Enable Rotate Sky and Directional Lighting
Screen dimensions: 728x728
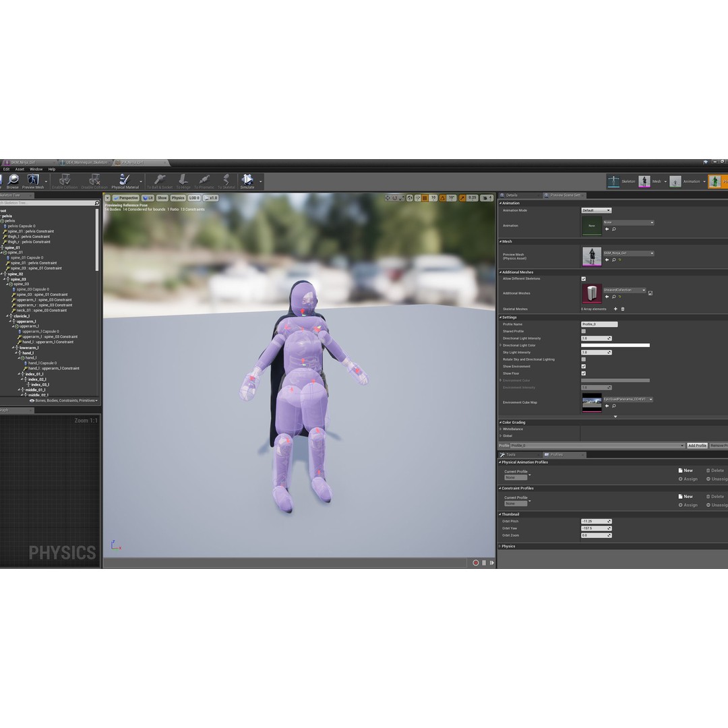point(584,359)
